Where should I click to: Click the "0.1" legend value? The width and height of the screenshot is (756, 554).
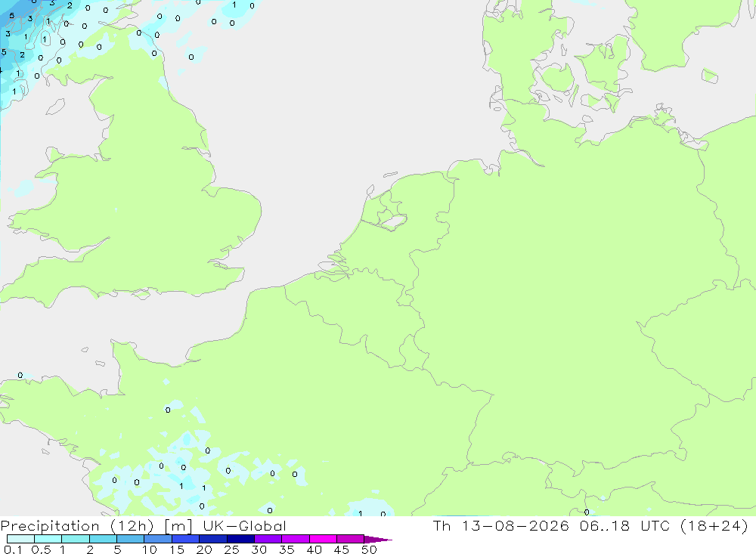point(13,549)
